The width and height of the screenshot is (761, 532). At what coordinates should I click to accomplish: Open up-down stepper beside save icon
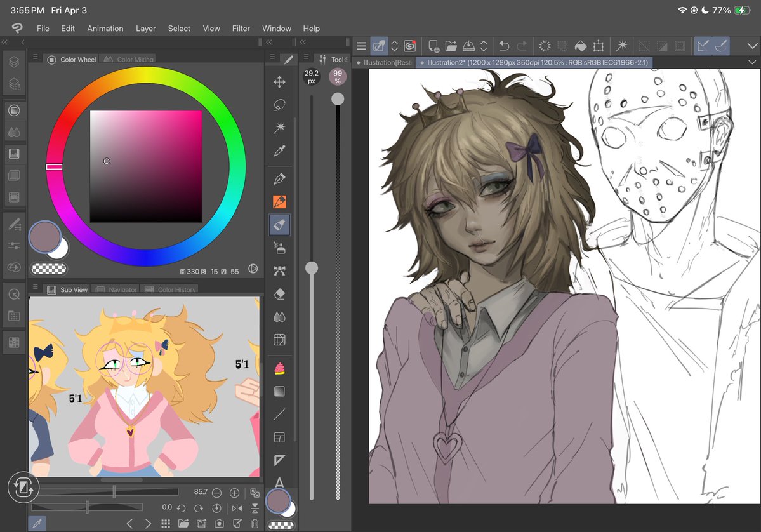tap(484, 46)
